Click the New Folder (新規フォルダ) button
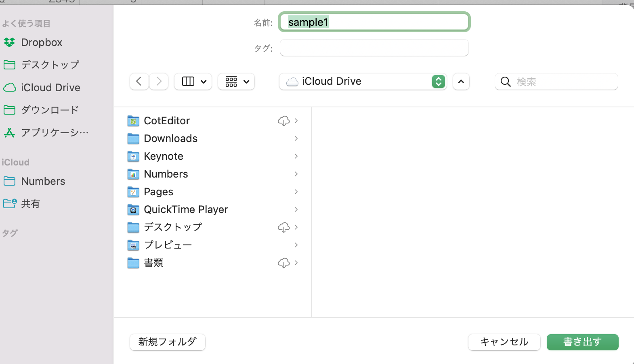The height and width of the screenshot is (364, 634). [x=167, y=342]
